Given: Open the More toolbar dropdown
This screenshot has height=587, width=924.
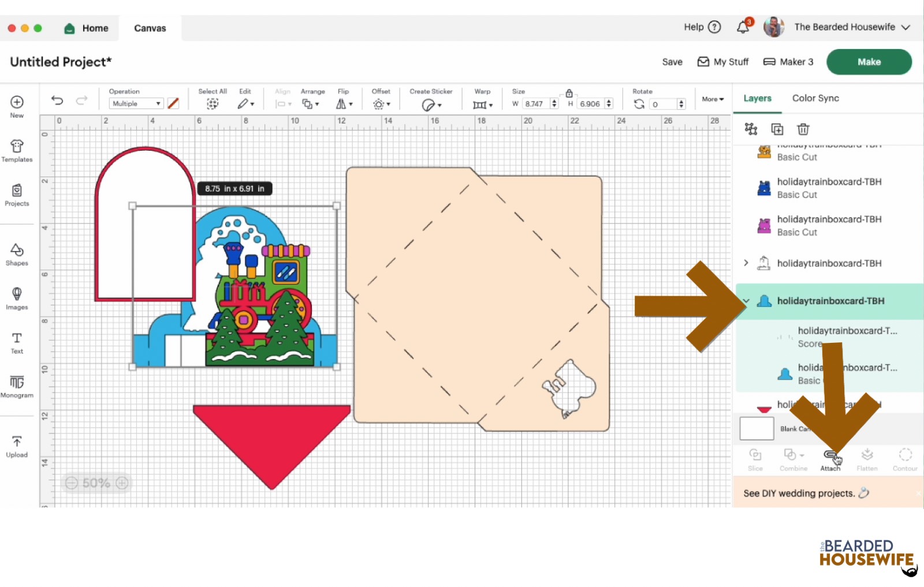Looking at the screenshot, I should click(713, 99).
